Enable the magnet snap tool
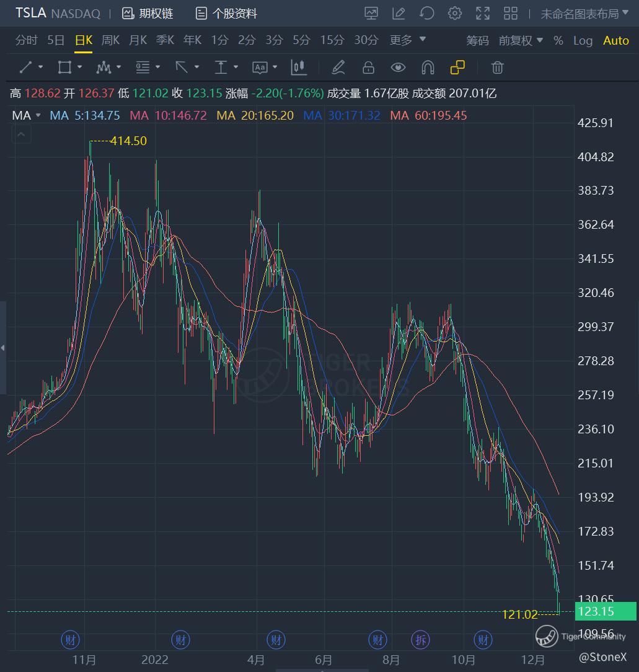639x672 pixels. 428,67
